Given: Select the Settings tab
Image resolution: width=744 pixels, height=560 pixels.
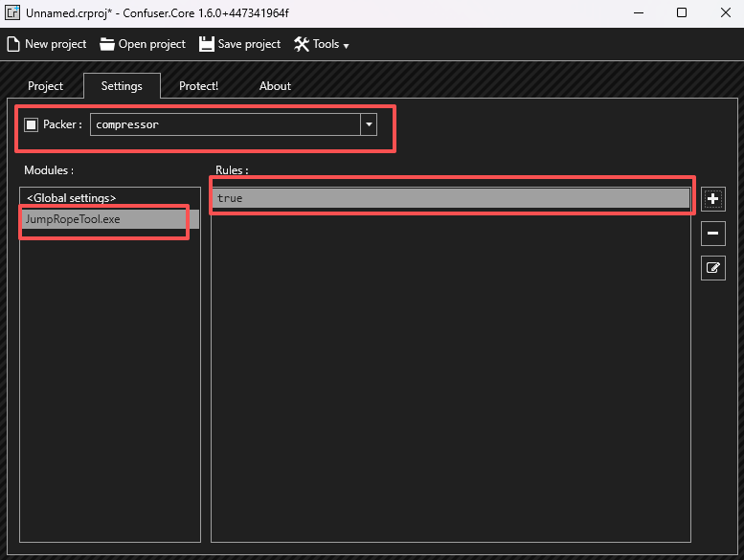Looking at the screenshot, I should [x=122, y=86].
